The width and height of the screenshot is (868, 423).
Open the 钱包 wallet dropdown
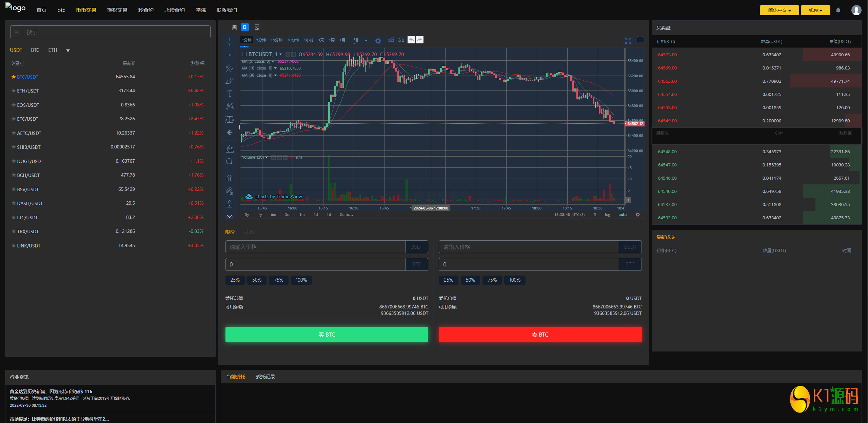pyautogui.click(x=815, y=10)
